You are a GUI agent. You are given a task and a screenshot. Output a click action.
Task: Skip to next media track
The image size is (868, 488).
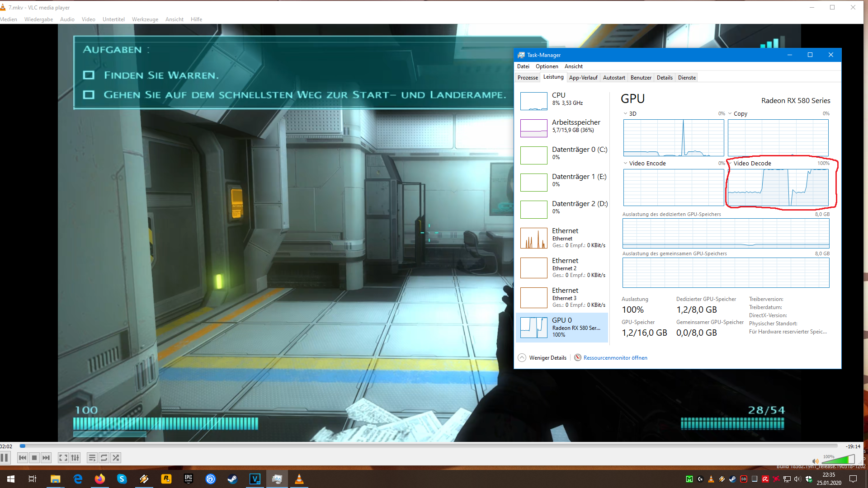click(x=46, y=458)
